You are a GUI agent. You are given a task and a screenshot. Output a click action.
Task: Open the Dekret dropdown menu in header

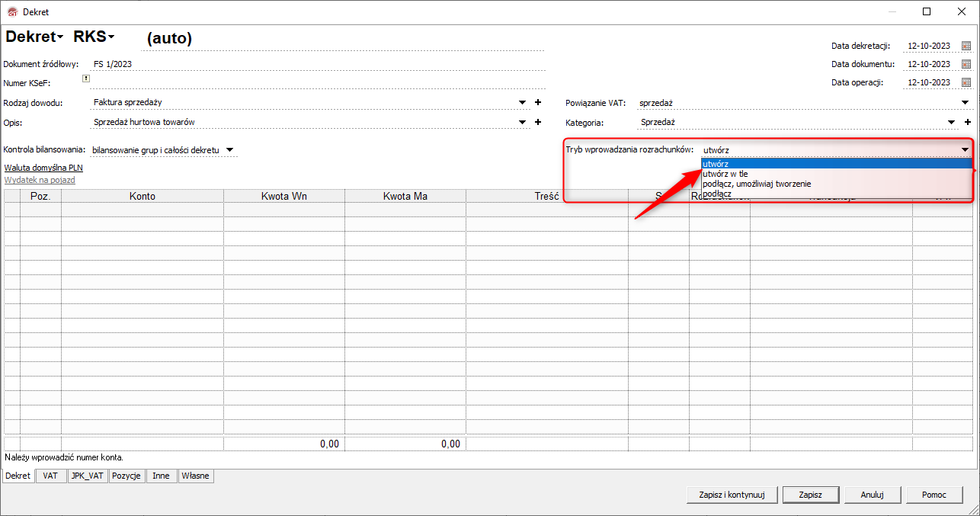[35, 37]
